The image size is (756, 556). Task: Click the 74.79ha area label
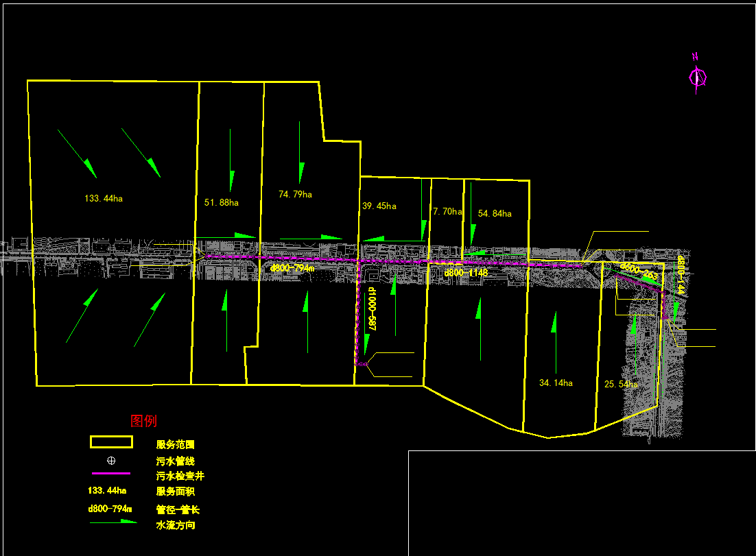point(295,195)
